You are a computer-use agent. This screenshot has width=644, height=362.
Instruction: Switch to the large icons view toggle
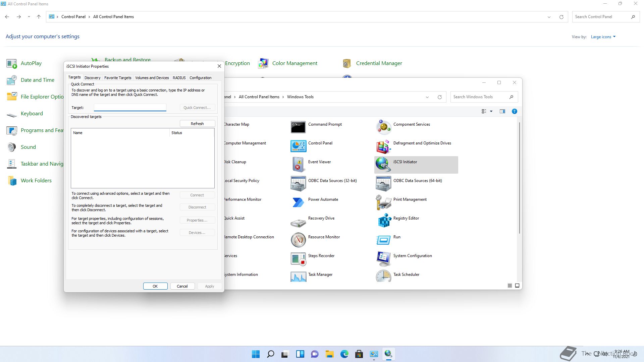pos(517,286)
